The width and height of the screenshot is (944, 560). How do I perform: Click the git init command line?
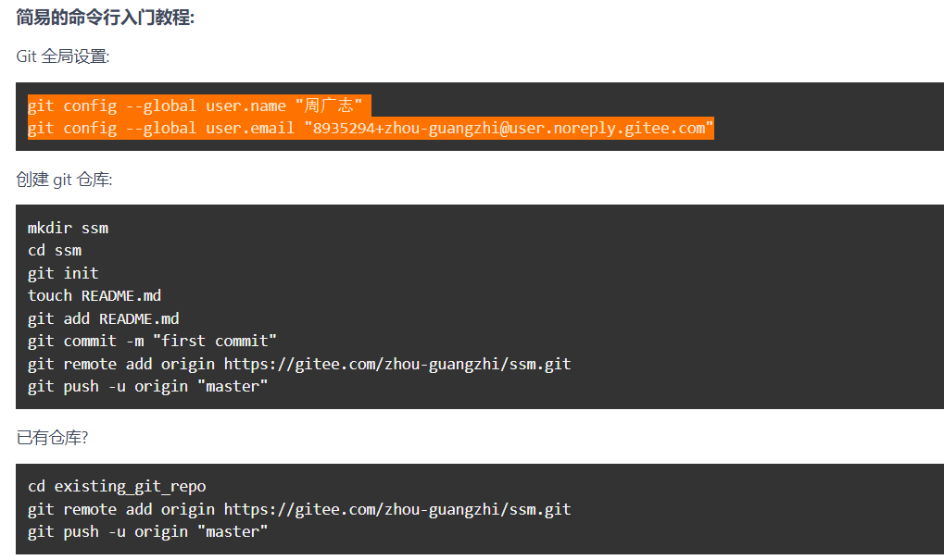pos(63,273)
